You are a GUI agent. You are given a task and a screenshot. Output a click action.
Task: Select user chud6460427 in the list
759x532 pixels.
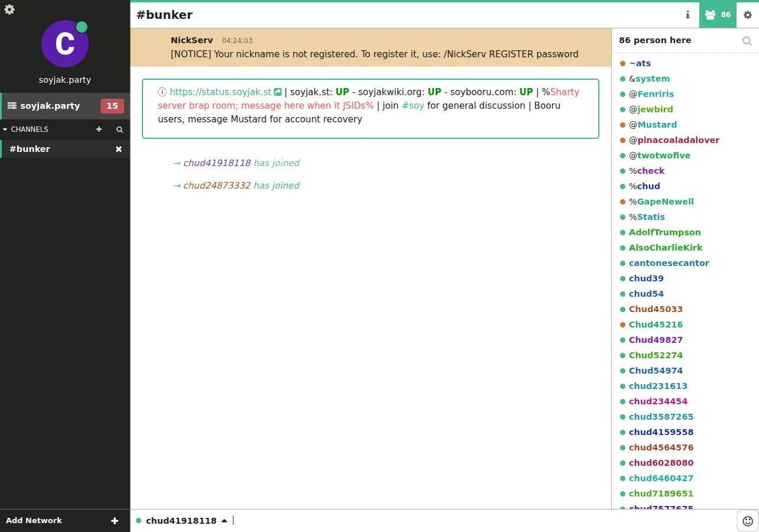coord(661,478)
